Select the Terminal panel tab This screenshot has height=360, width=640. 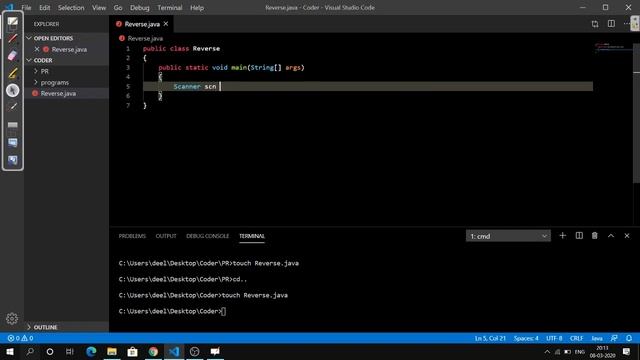(x=252, y=236)
